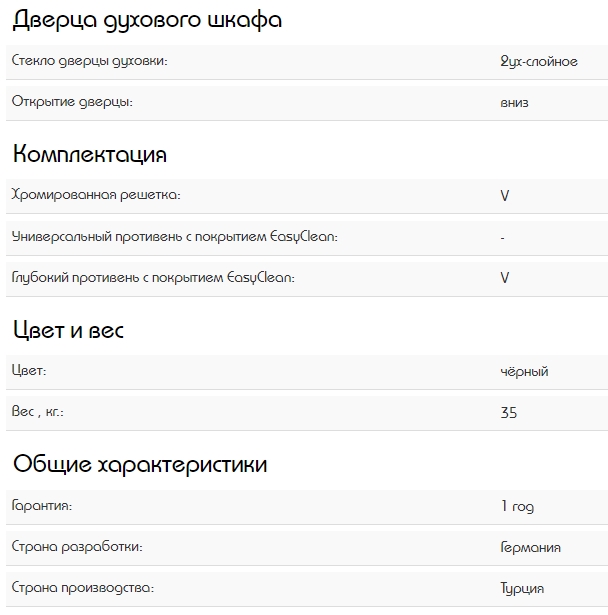Click the 'Вес , кг.' label
This screenshot has width=608, height=615.
click(43, 411)
